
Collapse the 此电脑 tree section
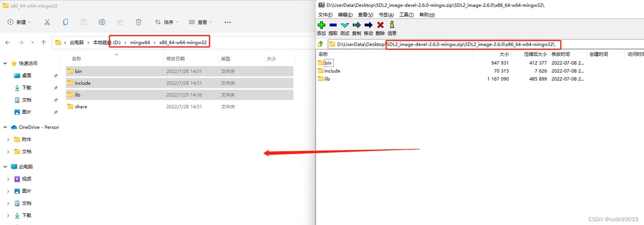(x=5, y=167)
